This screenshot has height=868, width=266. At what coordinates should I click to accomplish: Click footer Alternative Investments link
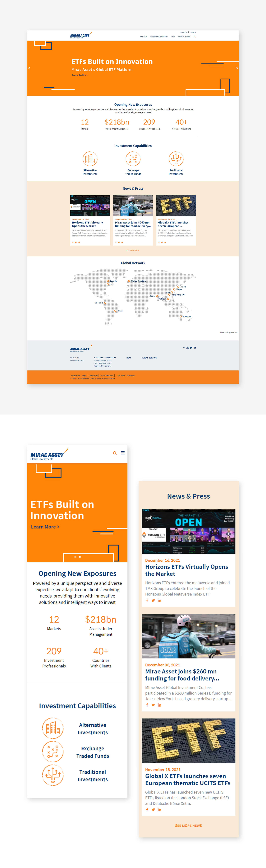coord(103,360)
